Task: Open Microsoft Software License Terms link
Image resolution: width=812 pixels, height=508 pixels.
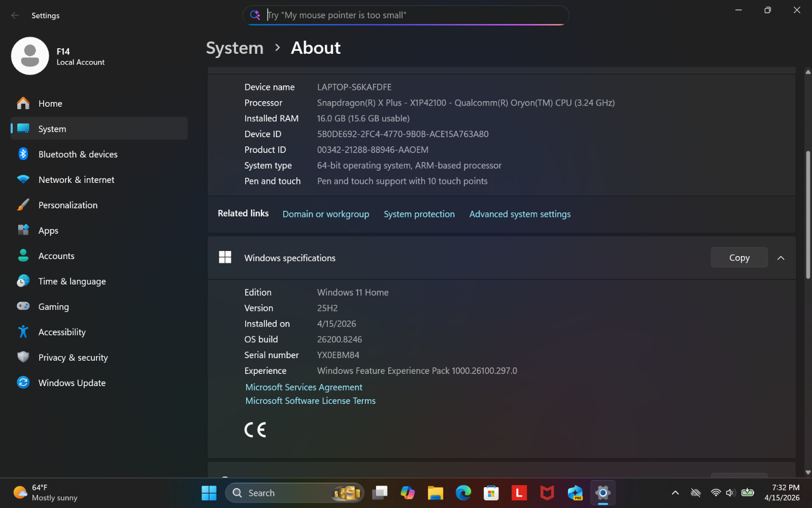Action: [311, 401]
